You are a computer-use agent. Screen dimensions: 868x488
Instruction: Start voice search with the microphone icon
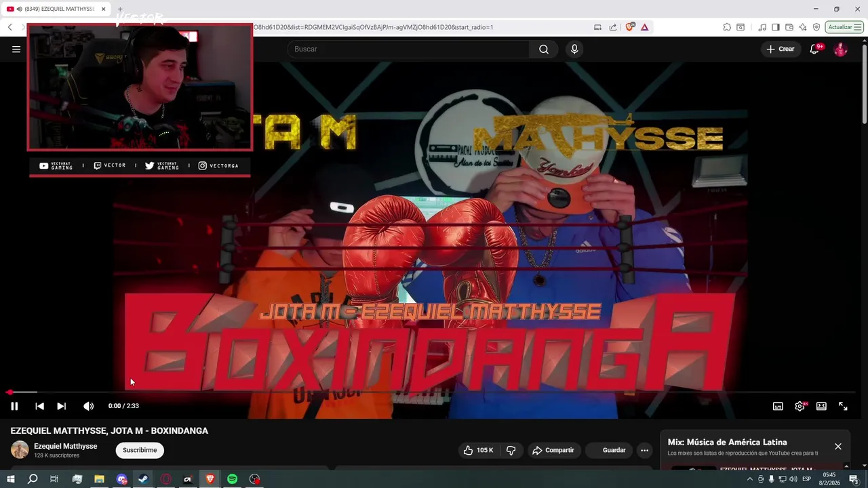click(x=574, y=49)
